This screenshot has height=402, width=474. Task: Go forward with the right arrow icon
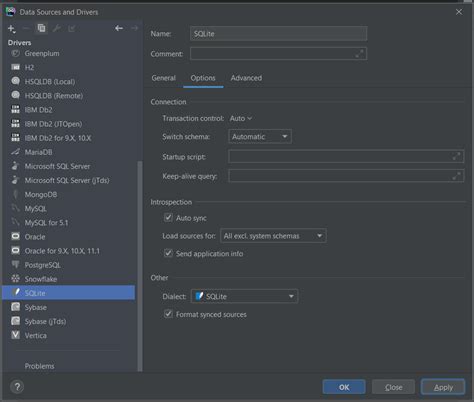pyautogui.click(x=134, y=28)
